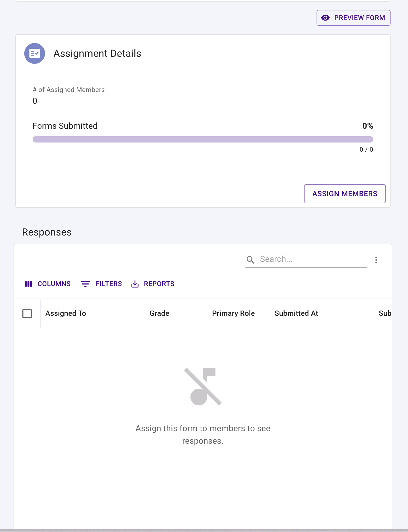Sort by the Primary Role column header
408x532 pixels.
coord(233,313)
